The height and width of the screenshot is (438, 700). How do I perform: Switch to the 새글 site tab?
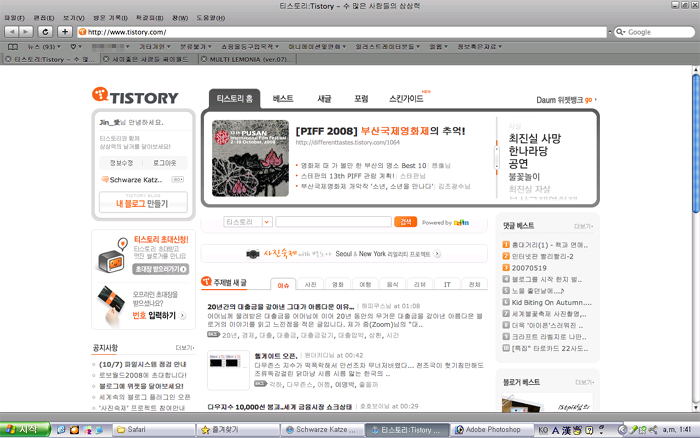tap(324, 99)
